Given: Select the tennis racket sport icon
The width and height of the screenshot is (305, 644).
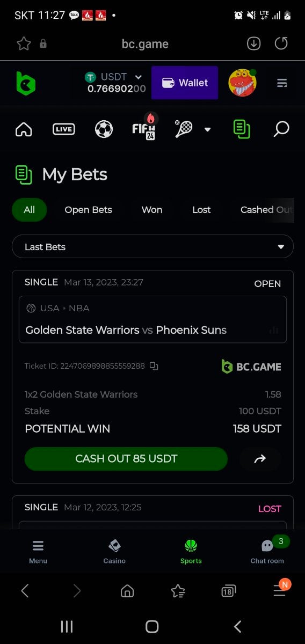Looking at the screenshot, I should [x=184, y=129].
